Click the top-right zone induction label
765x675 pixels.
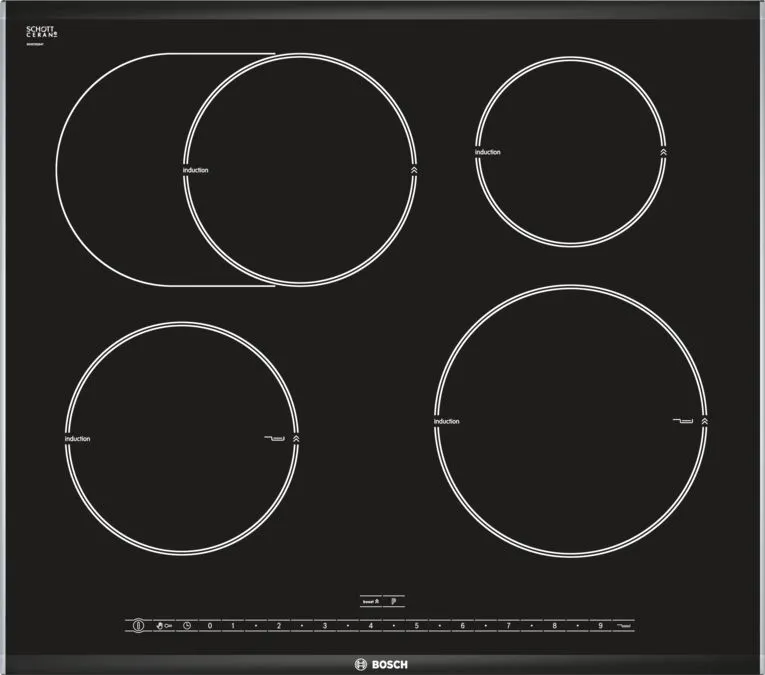pos(488,152)
